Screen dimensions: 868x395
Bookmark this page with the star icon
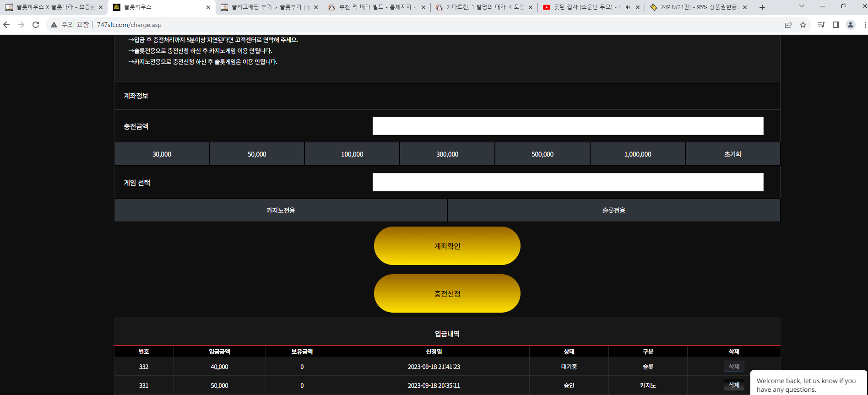(x=803, y=25)
